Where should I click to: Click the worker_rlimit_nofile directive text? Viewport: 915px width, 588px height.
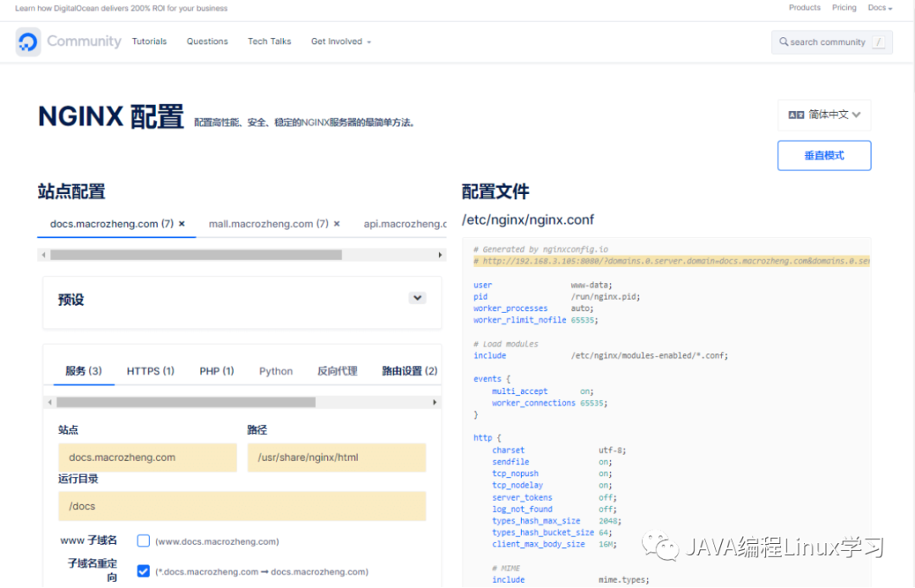pyautogui.click(x=519, y=319)
